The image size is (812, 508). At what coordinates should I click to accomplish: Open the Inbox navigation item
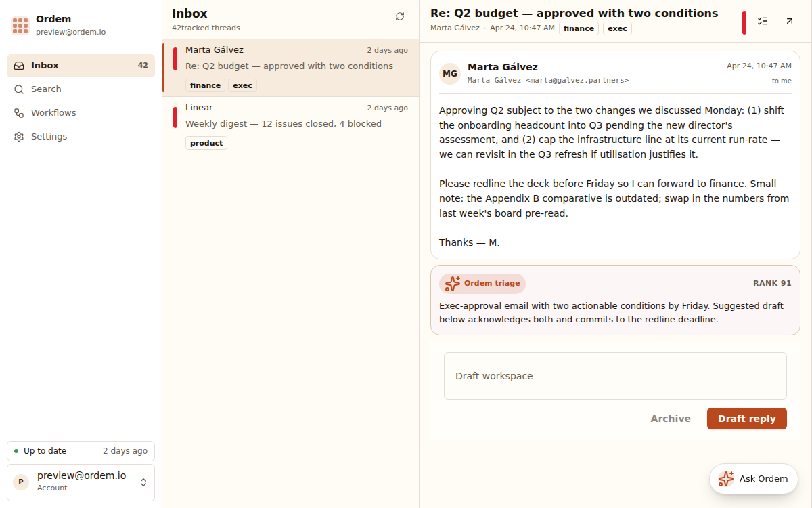(81, 66)
